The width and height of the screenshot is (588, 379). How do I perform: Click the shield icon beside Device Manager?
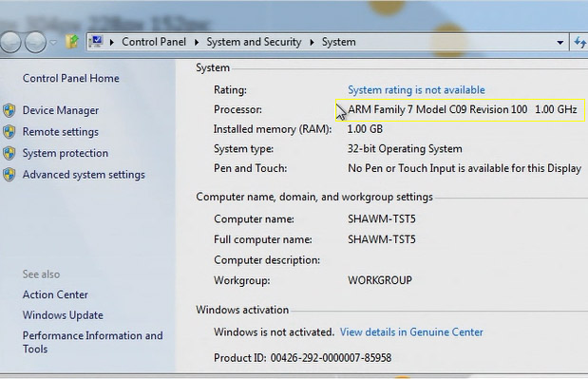(x=9, y=110)
